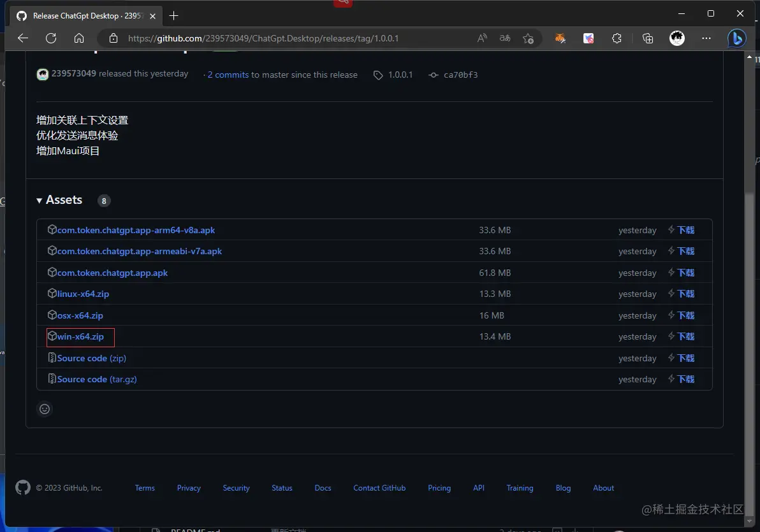Download the linux-x64.zip asset
Viewport: 760px width, 532px height.
pos(83,294)
